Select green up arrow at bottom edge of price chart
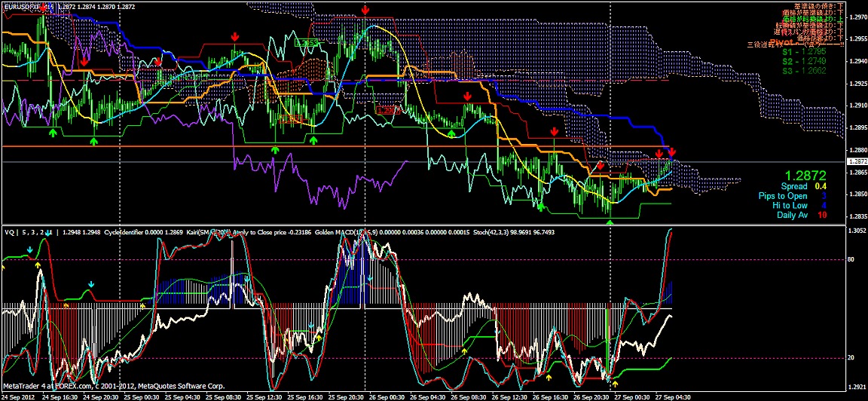 (610, 222)
